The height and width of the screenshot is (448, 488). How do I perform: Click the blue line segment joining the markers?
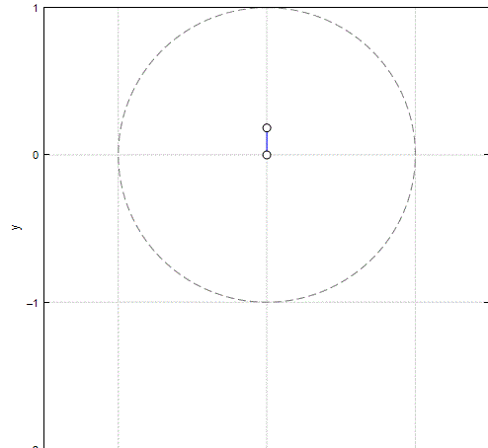click(x=267, y=141)
